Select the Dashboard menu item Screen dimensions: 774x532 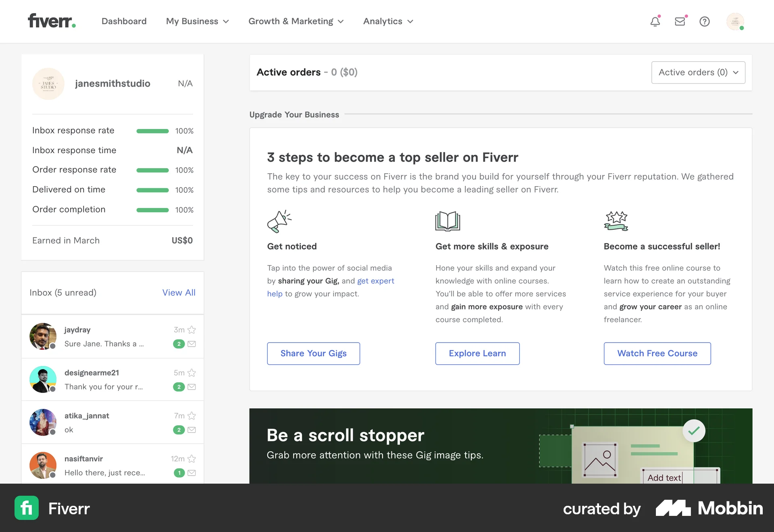(x=124, y=21)
